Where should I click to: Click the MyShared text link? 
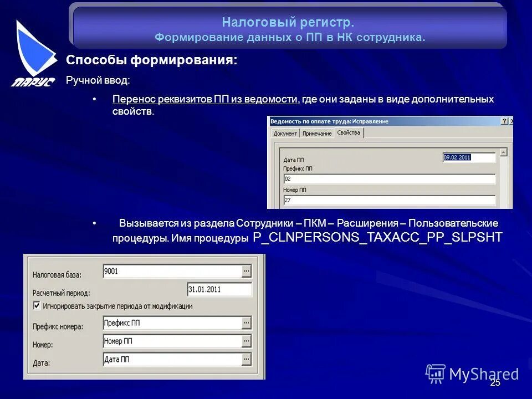(x=484, y=372)
